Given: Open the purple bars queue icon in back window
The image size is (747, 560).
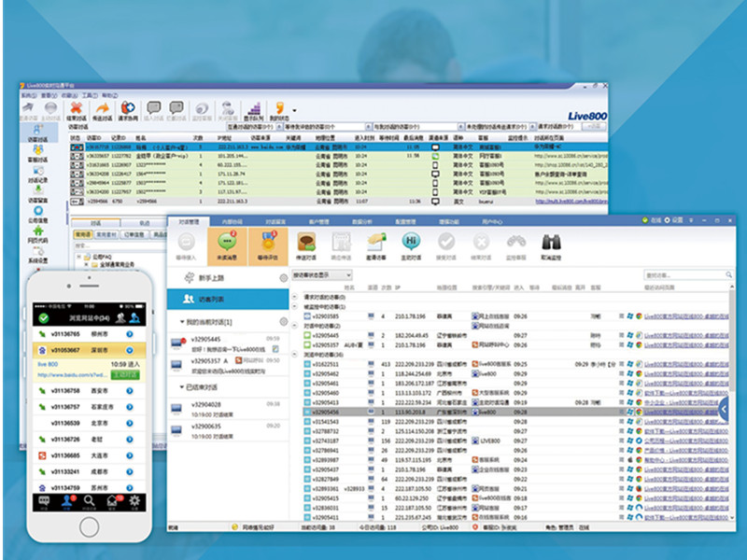Looking at the screenshot, I should point(254,108).
